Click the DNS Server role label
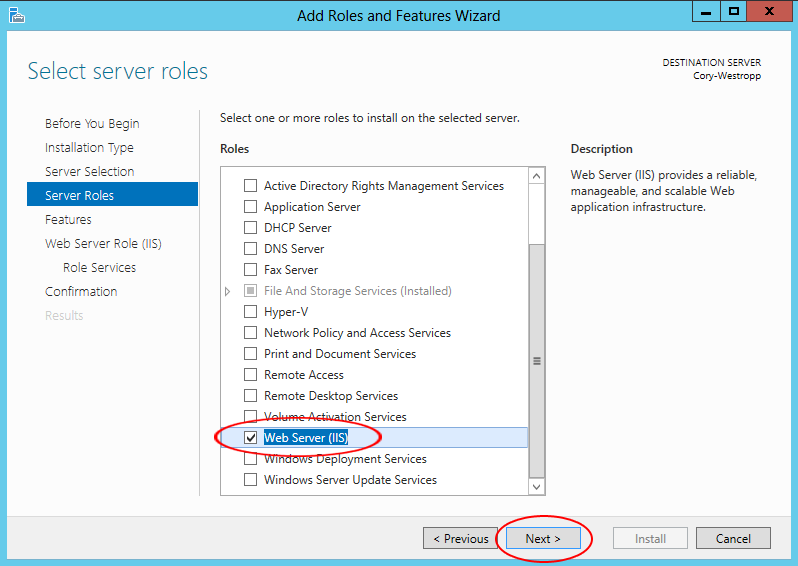The height and width of the screenshot is (566, 798). [x=294, y=249]
